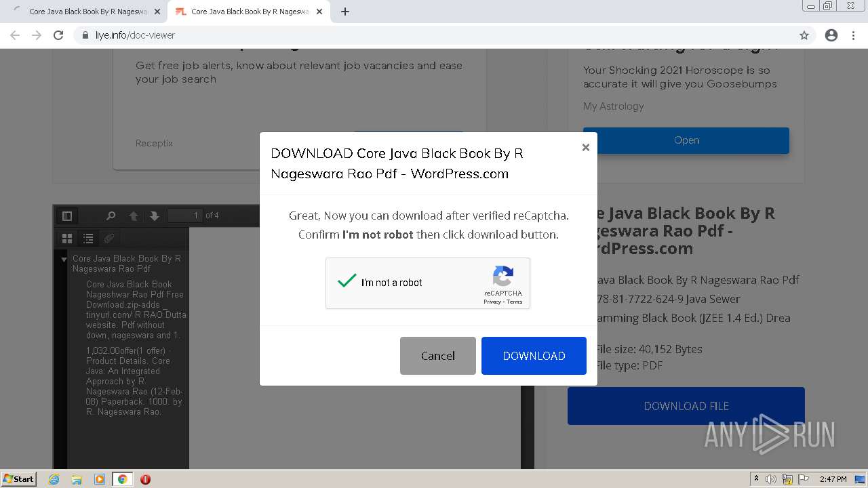Close the download dialog with X
The height and width of the screenshot is (488, 868).
pyautogui.click(x=586, y=147)
